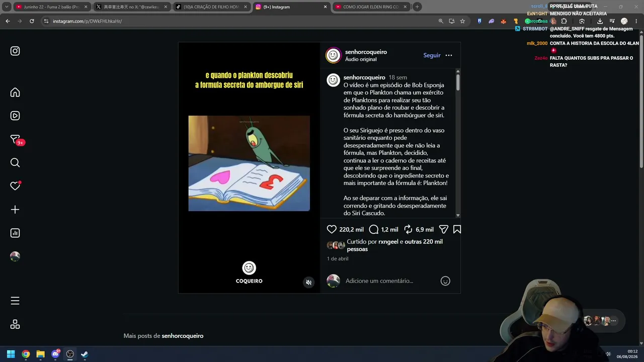Repost using the arrows icon
This screenshot has height=362, width=644.
[408, 229]
